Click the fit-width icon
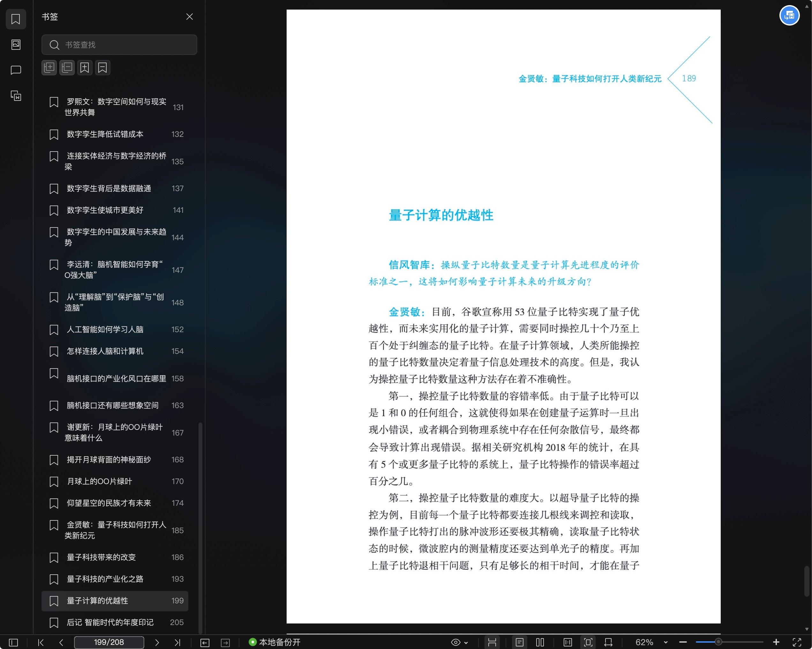Viewport: 812px width, 649px height. [608, 642]
